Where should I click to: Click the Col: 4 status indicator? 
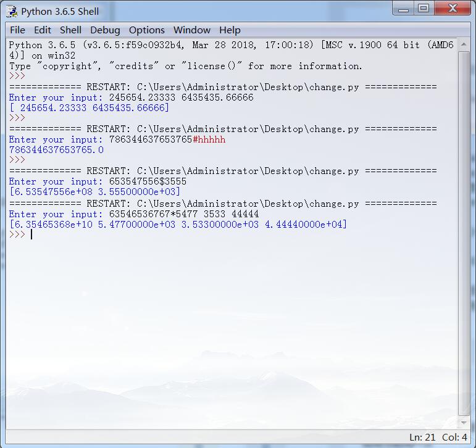(x=454, y=438)
